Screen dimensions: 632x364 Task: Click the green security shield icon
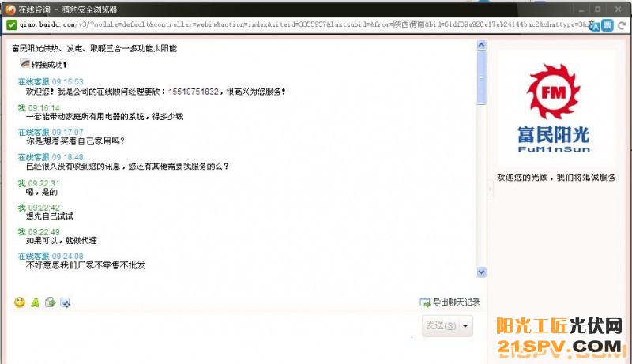(x=11, y=24)
